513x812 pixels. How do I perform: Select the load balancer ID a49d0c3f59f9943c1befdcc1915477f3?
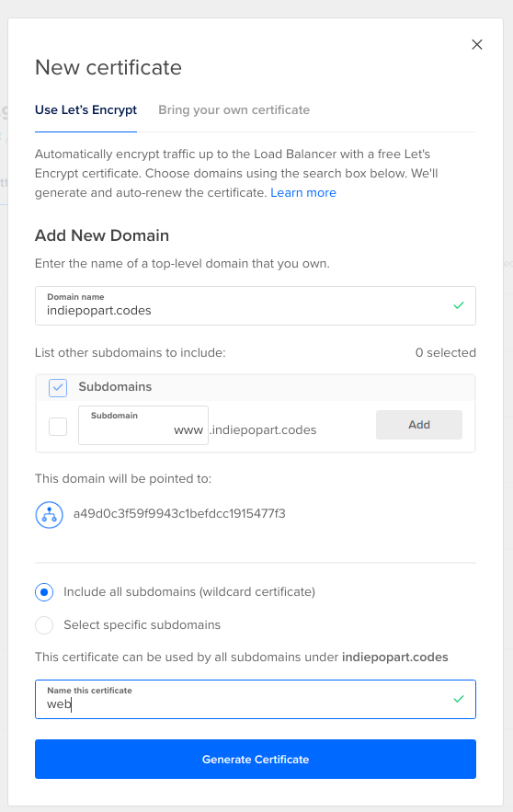[x=179, y=514]
